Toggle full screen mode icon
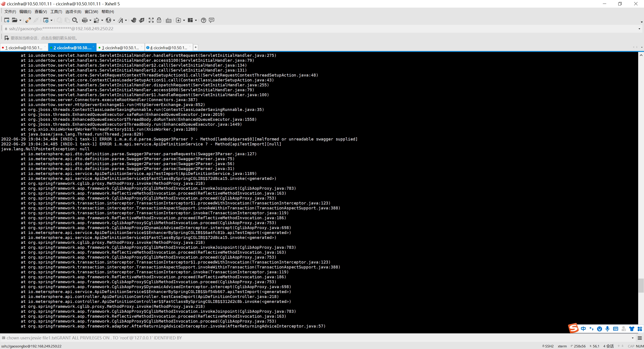The width and height of the screenshot is (644, 349). click(x=151, y=20)
